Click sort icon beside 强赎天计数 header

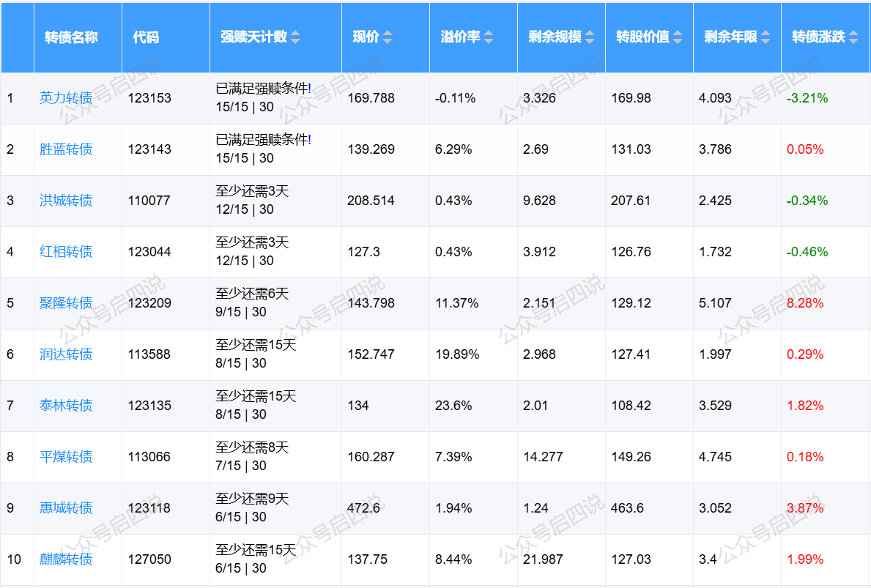[x=295, y=37]
